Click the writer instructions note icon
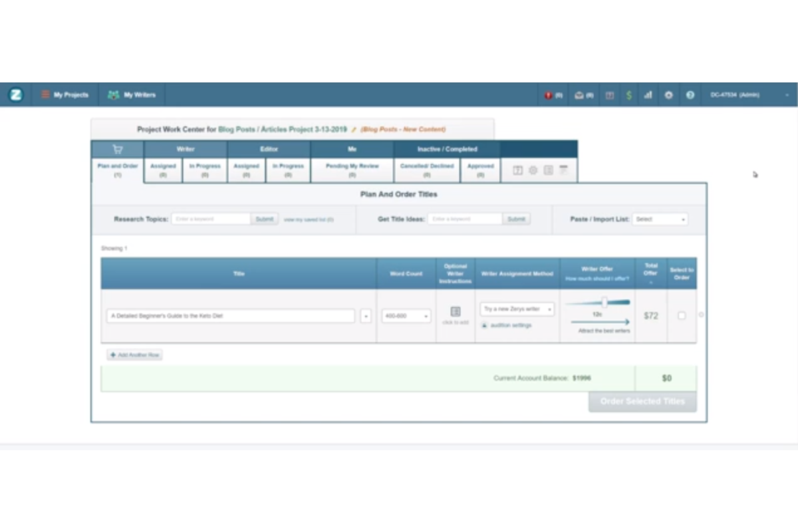 pos(456,312)
